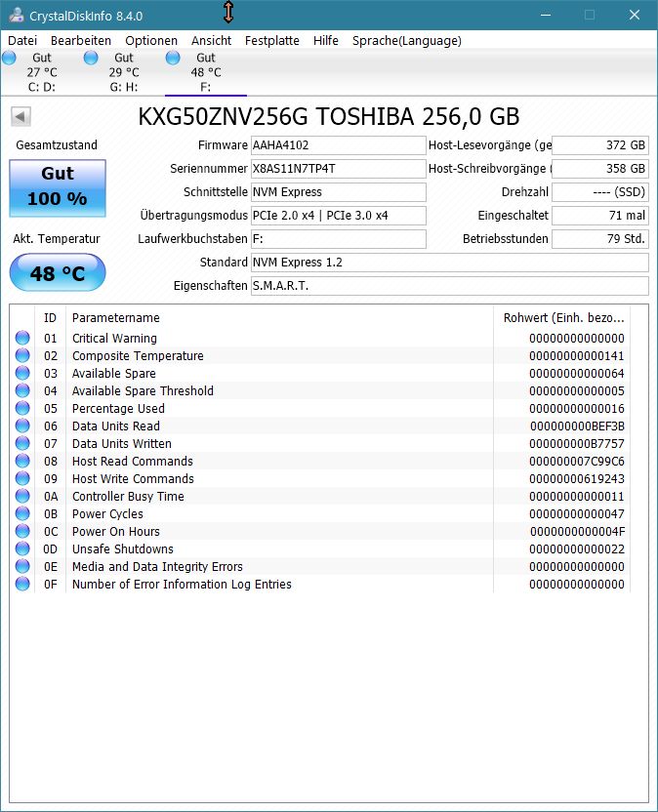Open the Datei menu
This screenshot has height=812, width=658.
(22, 40)
